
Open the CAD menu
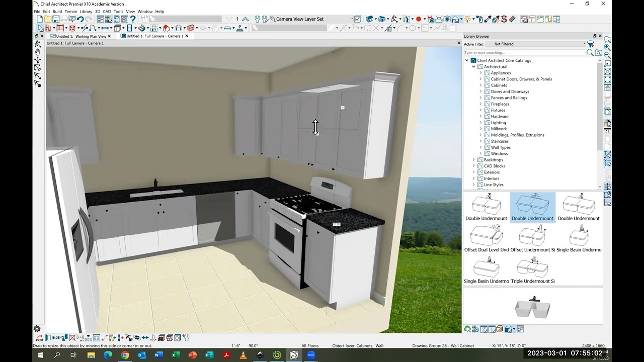click(107, 12)
